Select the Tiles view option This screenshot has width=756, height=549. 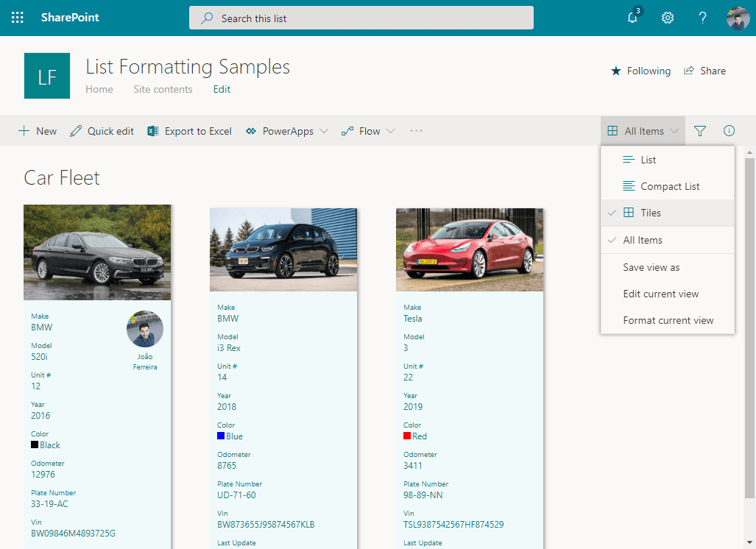click(667, 213)
